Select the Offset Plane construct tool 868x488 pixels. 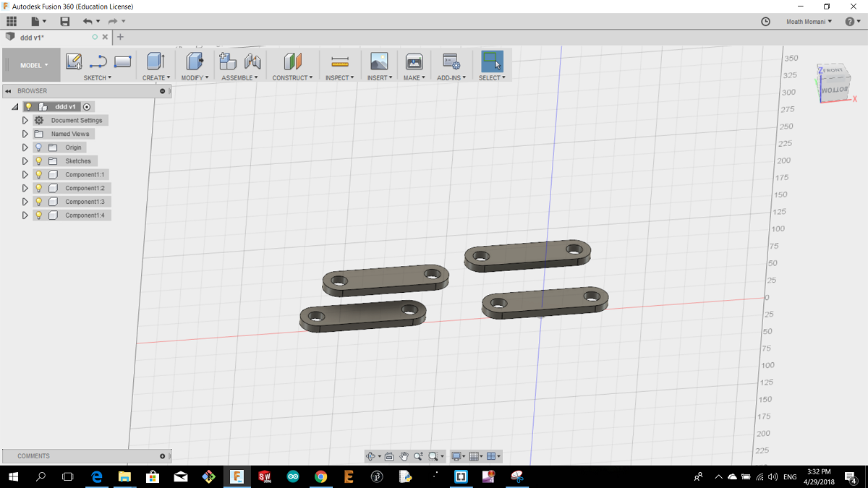point(292,61)
